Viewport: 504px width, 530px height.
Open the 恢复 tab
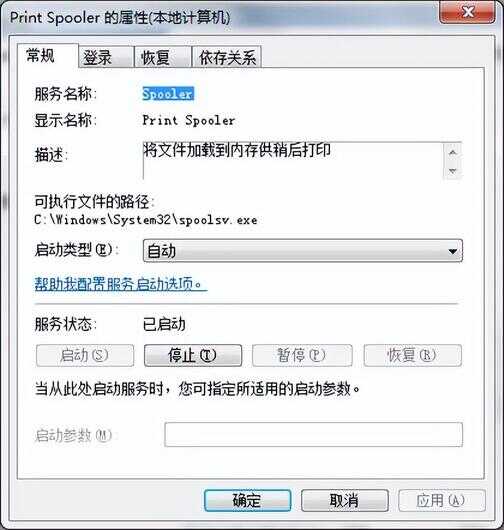point(163,57)
